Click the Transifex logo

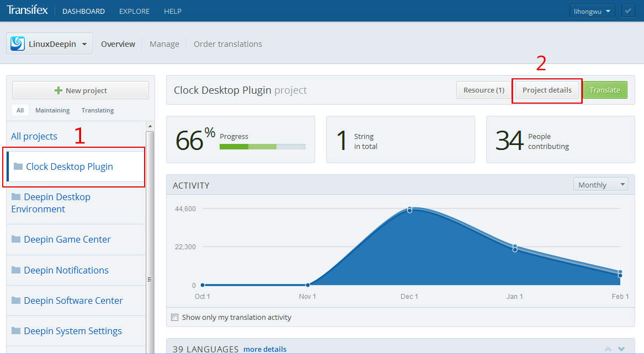click(x=27, y=10)
